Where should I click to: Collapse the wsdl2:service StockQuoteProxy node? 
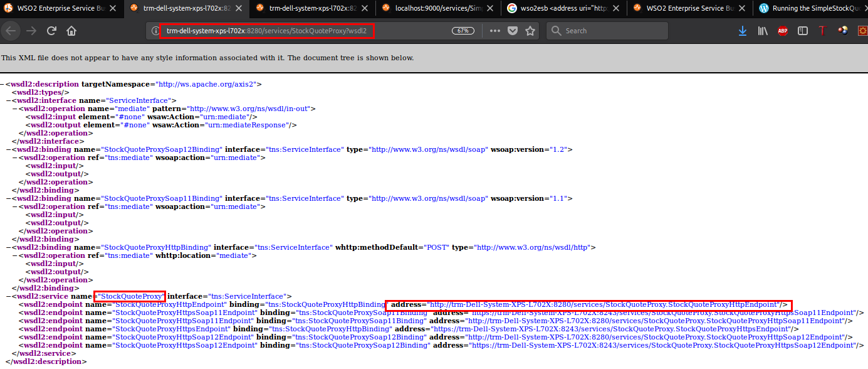tap(9, 296)
